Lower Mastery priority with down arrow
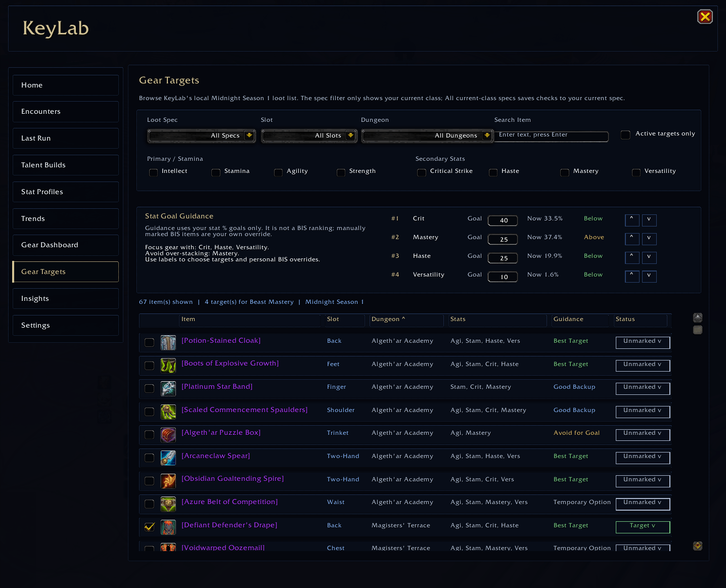The height and width of the screenshot is (588, 726). click(649, 239)
